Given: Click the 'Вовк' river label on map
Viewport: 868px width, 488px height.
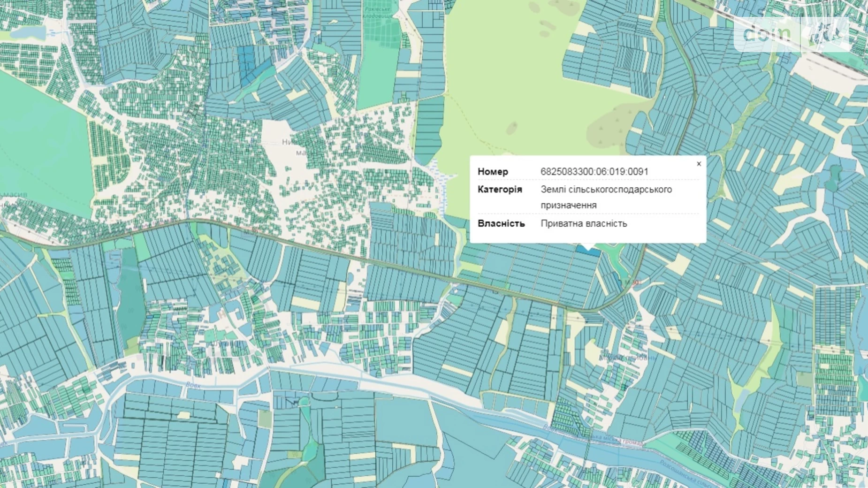Looking at the screenshot, I should point(193,386).
